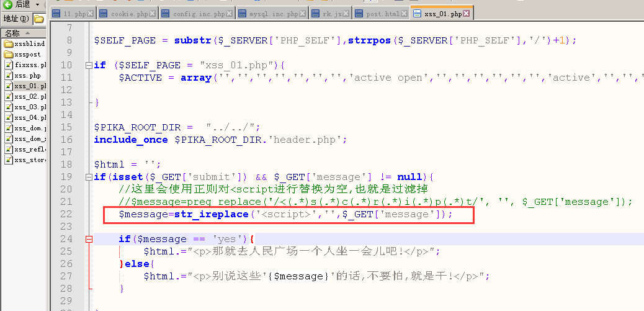
Task: Close the config.inc.php tab
Action: [230, 14]
